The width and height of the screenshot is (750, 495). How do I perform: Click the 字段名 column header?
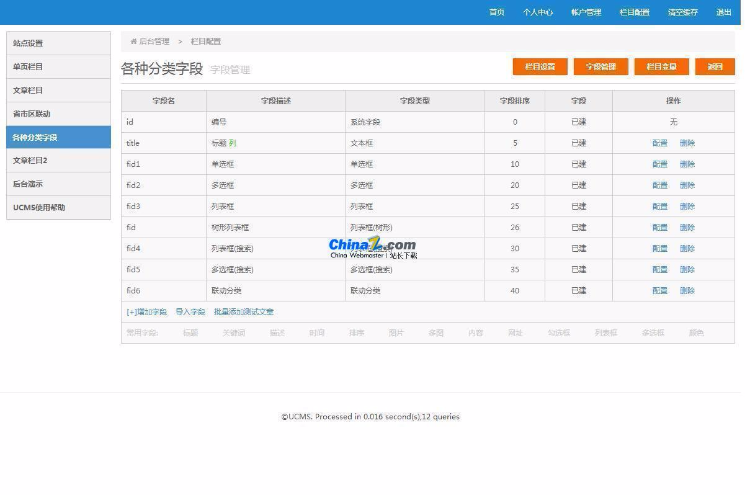(x=164, y=101)
